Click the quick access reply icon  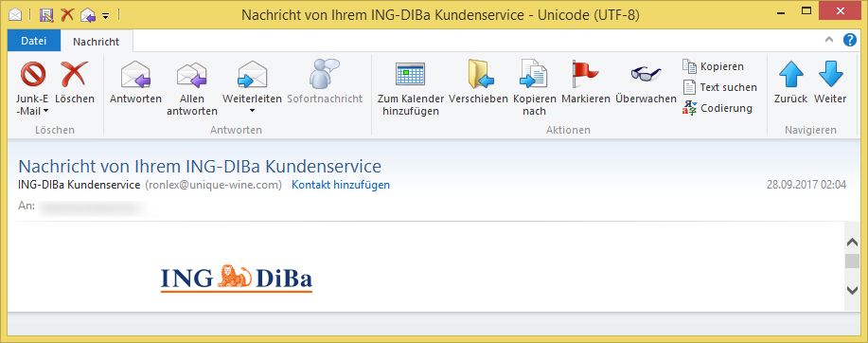[x=88, y=15]
